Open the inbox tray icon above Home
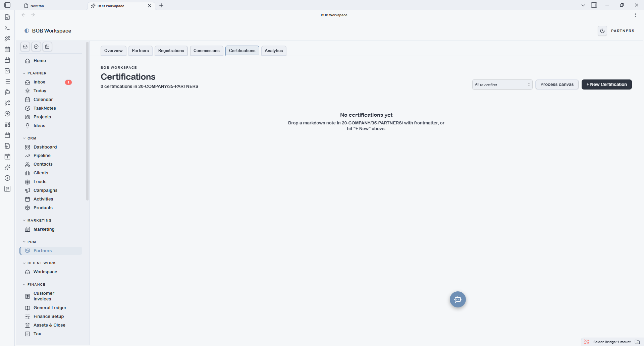Viewport: 644px width, 346px height. pos(25,47)
